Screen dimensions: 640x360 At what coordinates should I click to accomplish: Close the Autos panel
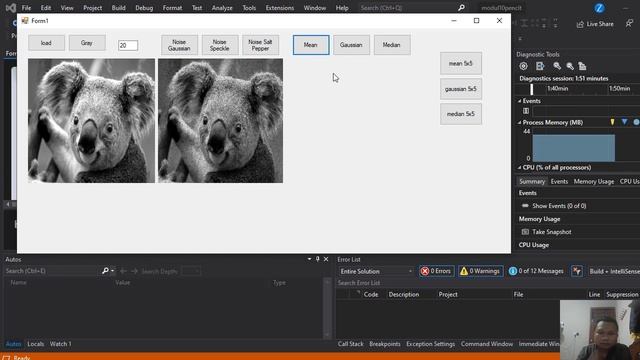[x=326, y=259]
